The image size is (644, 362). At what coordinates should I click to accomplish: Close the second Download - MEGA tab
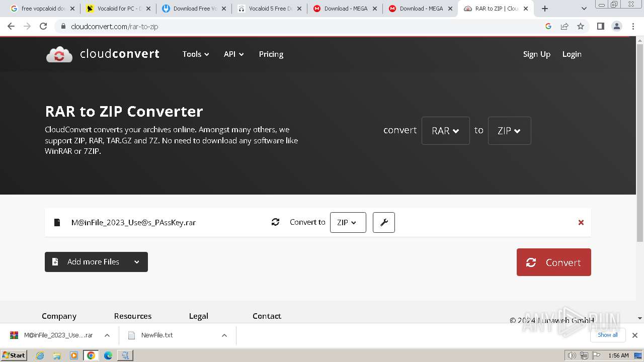coord(450,9)
